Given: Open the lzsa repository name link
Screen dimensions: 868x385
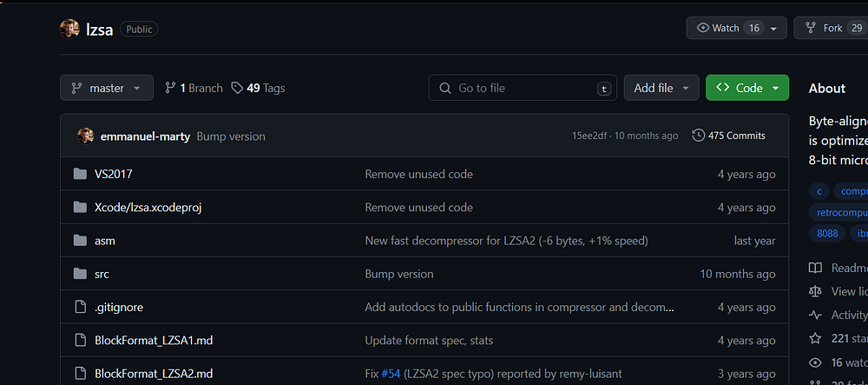Looking at the screenshot, I should click(x=100, y=30).
